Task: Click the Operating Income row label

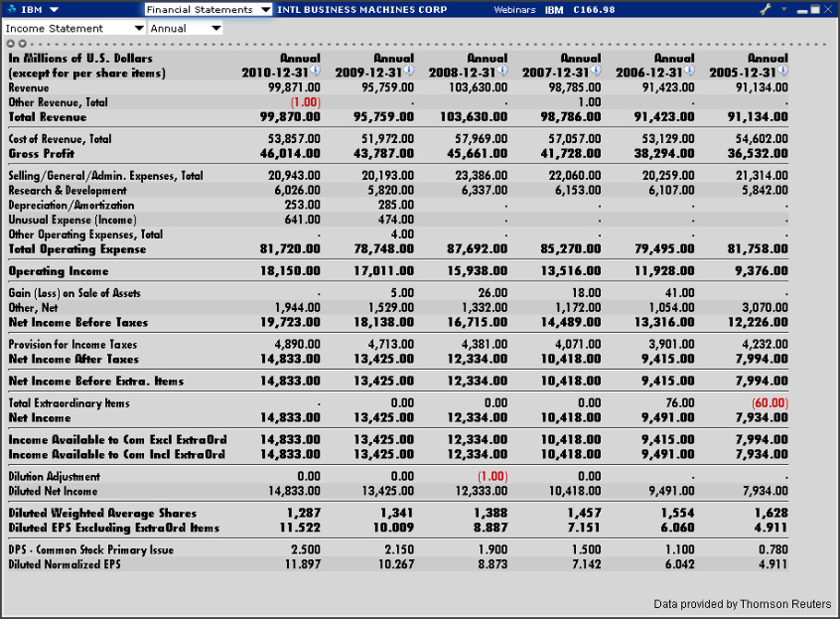Action: pos(58,271)
